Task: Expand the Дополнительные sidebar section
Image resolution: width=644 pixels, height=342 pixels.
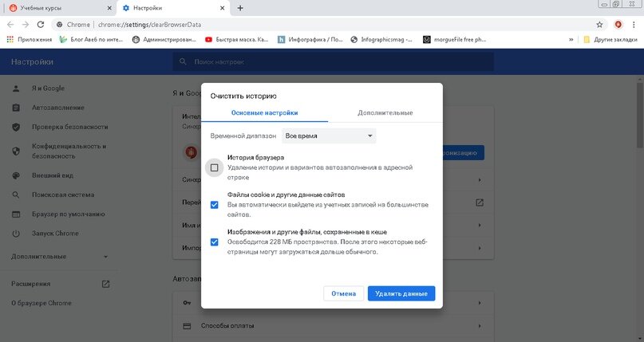Action: [x=60, y=256]
